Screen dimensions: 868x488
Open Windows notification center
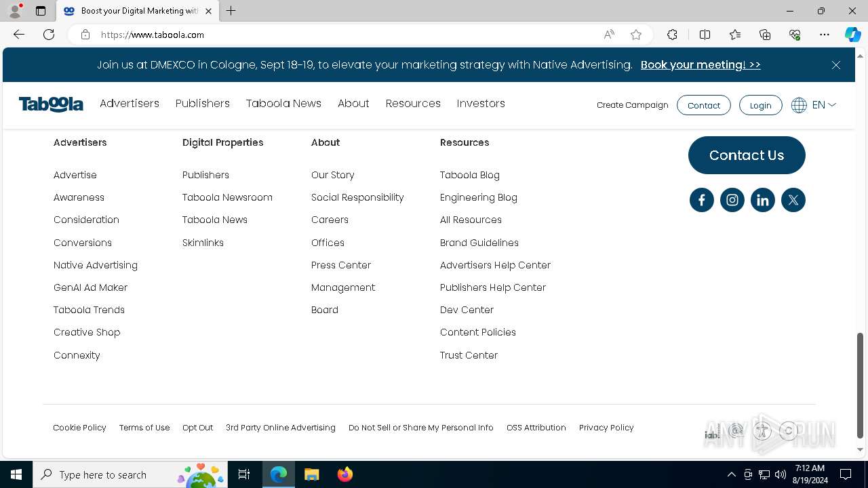coord(846,474)
